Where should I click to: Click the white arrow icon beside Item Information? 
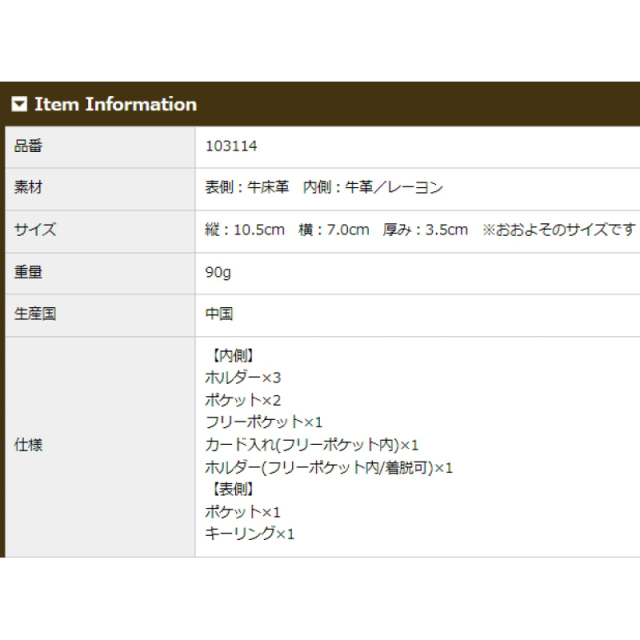click(x=19, y=104)
